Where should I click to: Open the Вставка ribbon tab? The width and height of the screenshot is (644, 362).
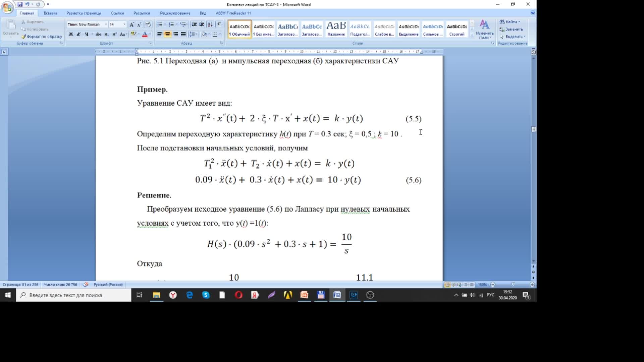50,13
